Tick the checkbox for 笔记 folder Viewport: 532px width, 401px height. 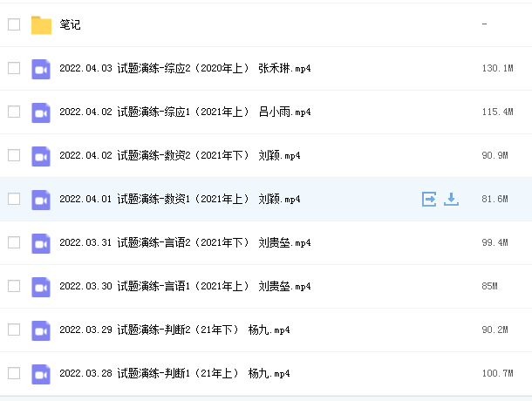pyautogui.click(x=14, y=24)
